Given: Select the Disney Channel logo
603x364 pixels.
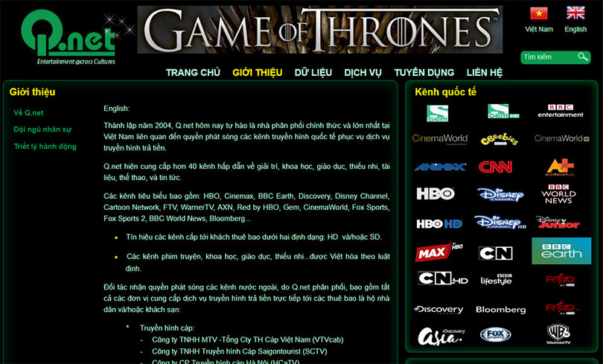Looking at the screenshot, I should click(x=500, y=194).
